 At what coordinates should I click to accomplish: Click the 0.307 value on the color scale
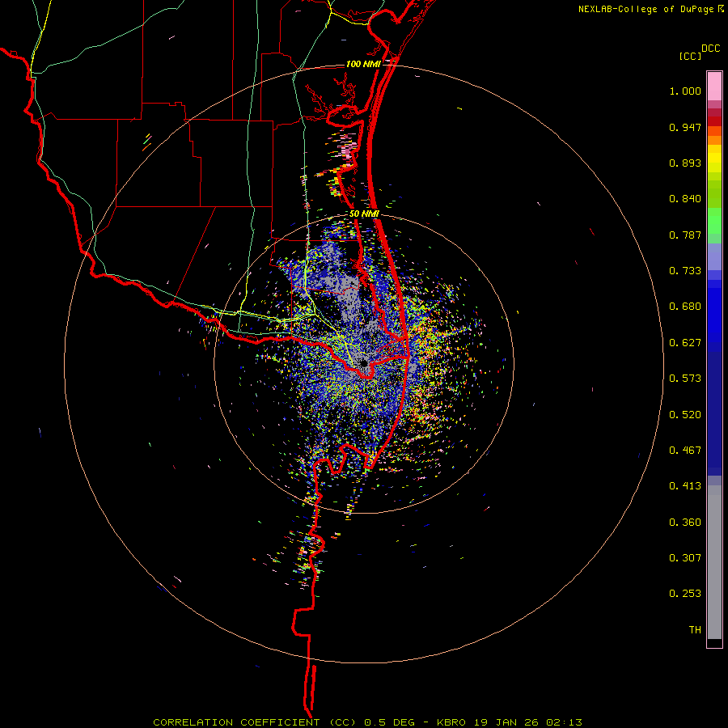(x=685, y=558)
